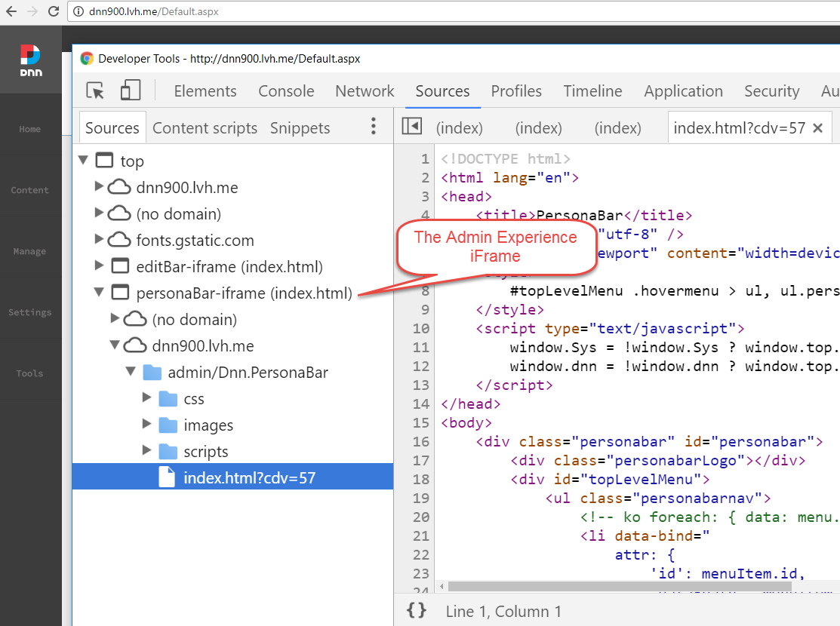Click the Chrome icon in DevTools title
The height and width of the screenshot is (626, 840).
pyautogui.click(x=87, y=58)
